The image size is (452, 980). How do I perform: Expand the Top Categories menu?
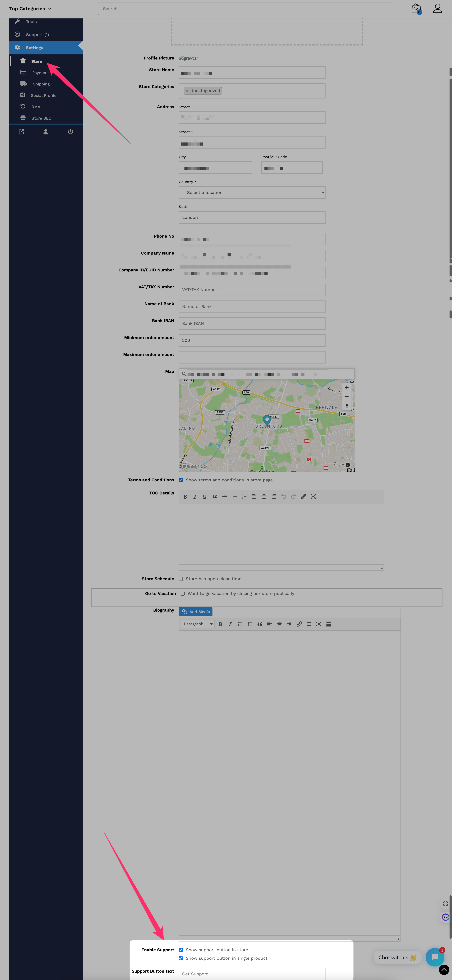coord(30,9)
